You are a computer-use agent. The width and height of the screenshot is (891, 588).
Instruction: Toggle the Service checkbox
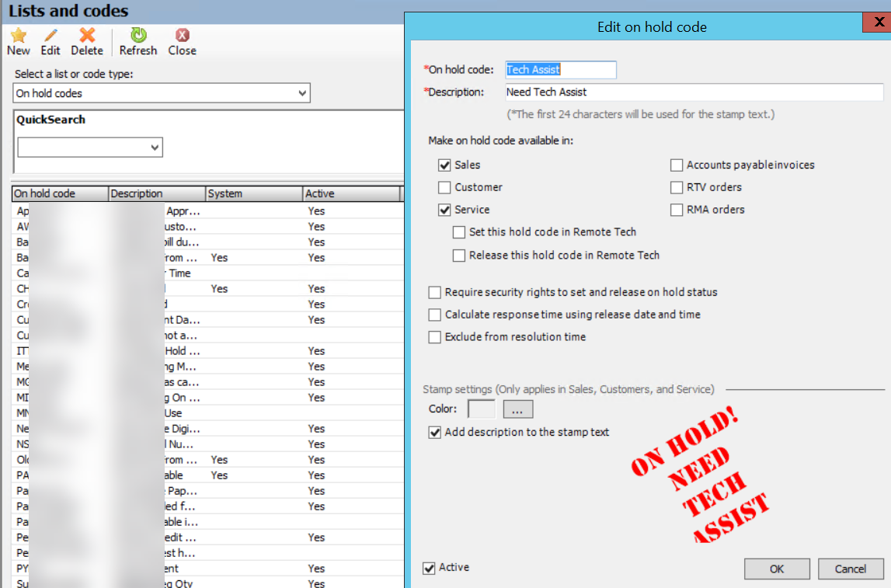[444, 210]
